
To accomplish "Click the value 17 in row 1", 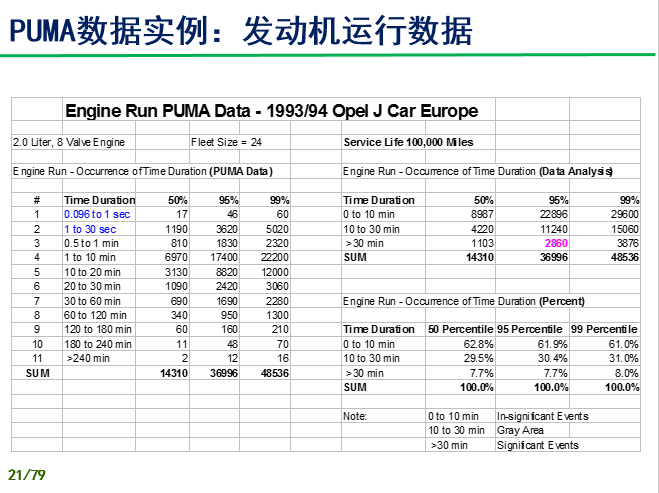I will tap(182, 214).
